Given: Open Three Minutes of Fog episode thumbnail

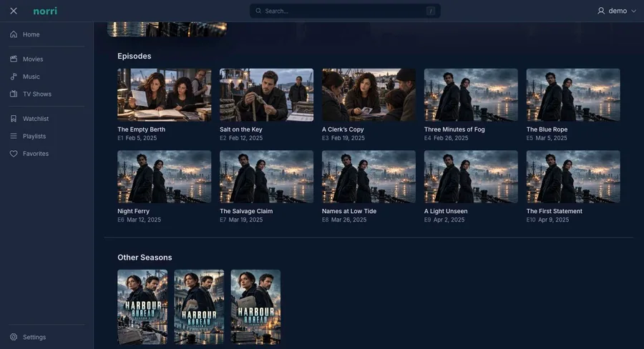Looking at the screenshot, I should (x=471, y=95).
